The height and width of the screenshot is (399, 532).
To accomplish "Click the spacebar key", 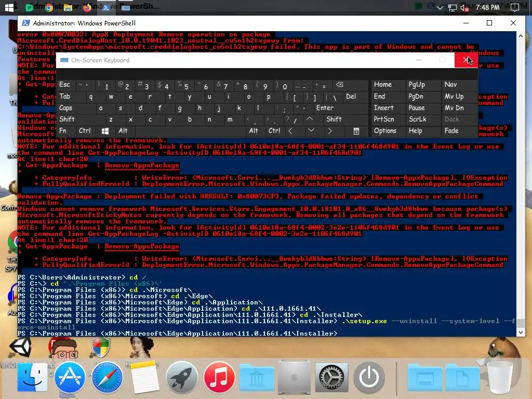I will pos(190,131).
